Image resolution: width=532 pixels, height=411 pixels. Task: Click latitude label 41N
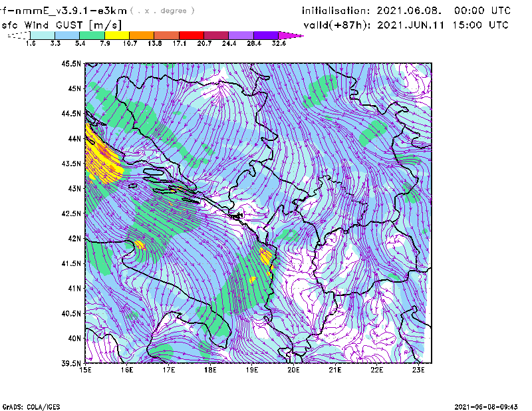(x=74, y=289)
